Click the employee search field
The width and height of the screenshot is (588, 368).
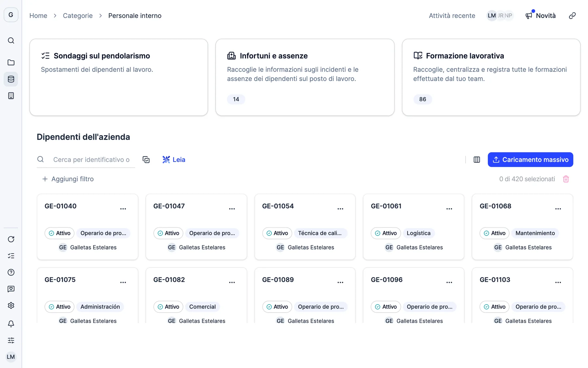86,160
